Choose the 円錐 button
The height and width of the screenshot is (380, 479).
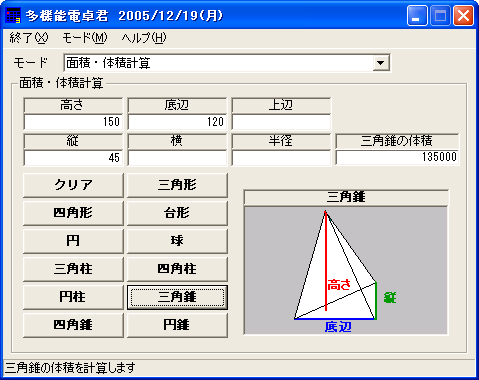click(x=177, y=325)
